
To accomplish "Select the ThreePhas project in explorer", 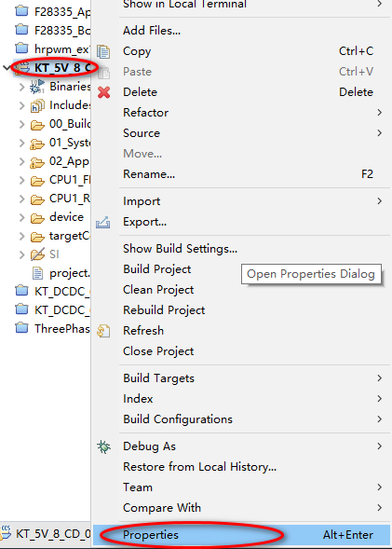I will point(52,329).
